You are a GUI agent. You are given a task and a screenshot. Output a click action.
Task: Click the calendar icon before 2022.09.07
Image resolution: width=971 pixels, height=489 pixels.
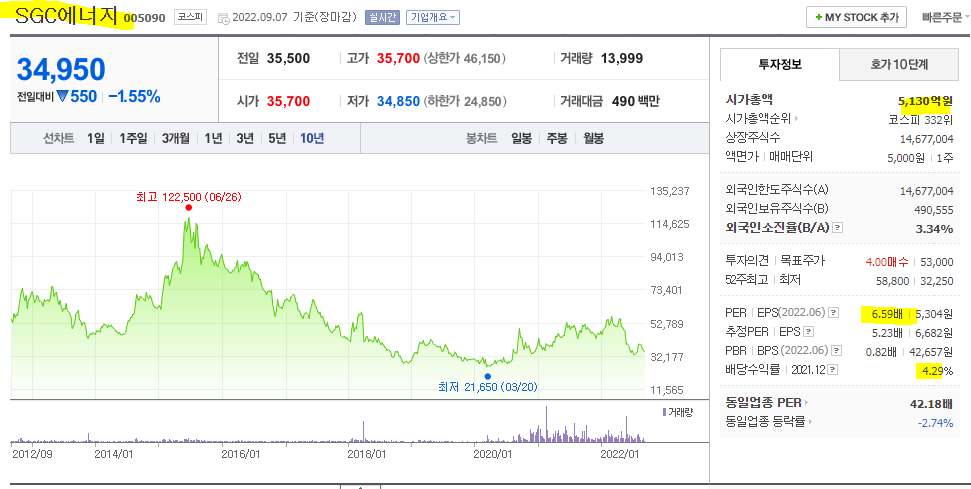tap(224, 18)
